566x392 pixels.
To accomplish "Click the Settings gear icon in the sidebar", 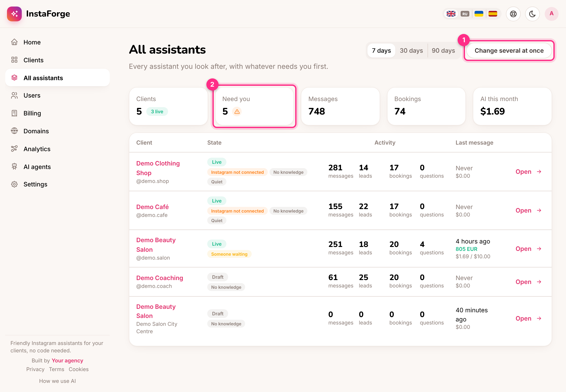I will click(14, 184).
